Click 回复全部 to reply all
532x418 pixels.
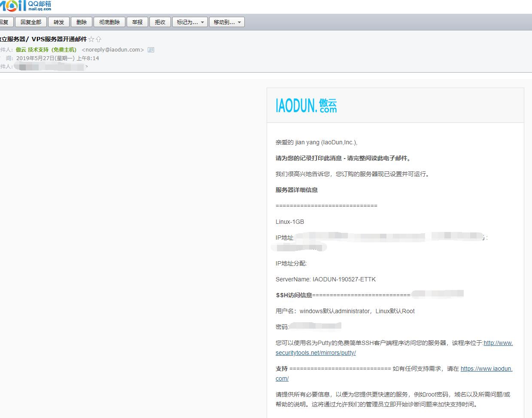(x=31, y=22)
